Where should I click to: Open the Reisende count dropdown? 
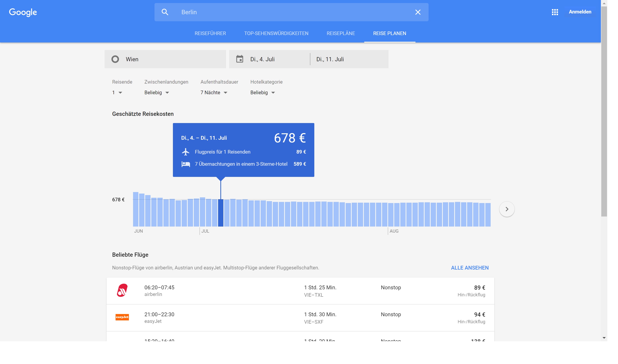pos(117,93)
